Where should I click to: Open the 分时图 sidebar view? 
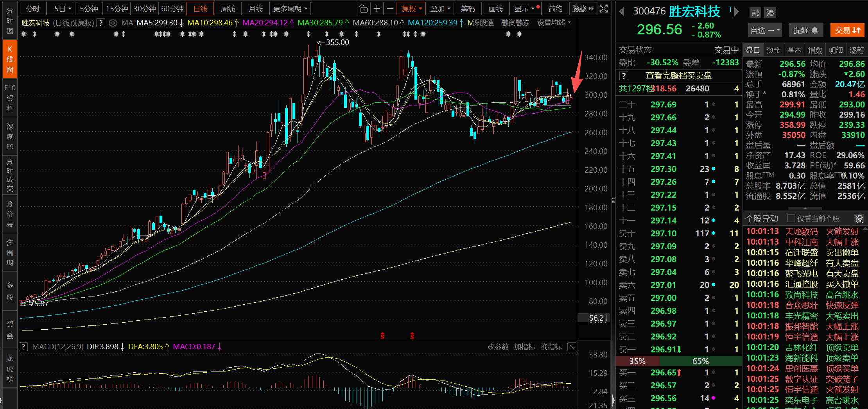tap(10, 21)
